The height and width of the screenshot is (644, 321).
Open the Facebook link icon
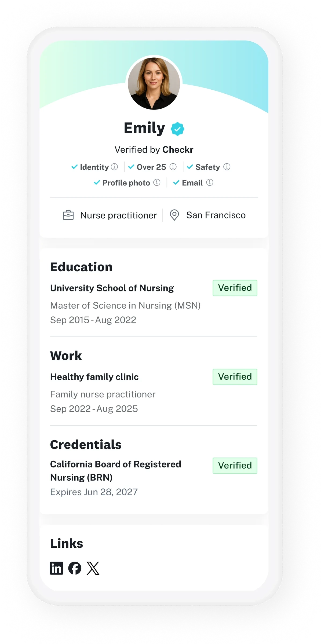pyautogui.click(x=75, y=568)
